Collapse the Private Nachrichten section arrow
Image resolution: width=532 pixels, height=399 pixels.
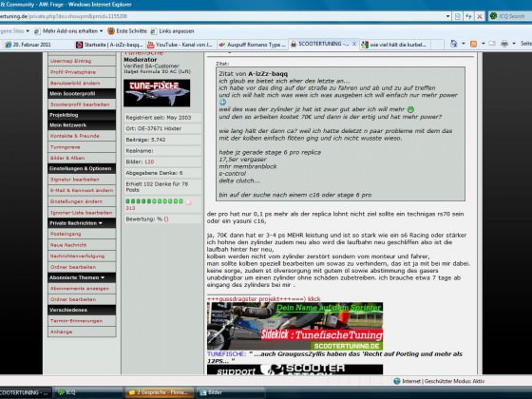[x=101, y=223]
